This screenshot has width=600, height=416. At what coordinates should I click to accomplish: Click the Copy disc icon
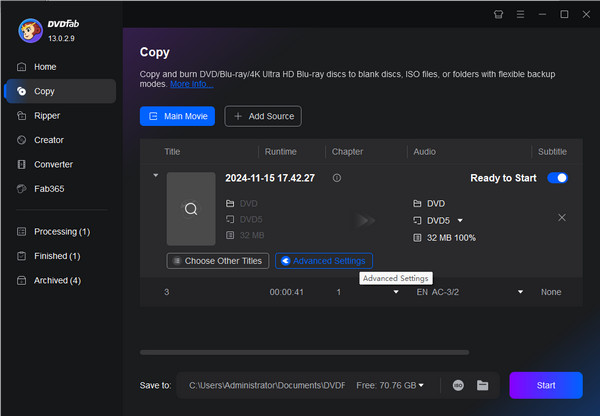pyautogui.click(x=22, y=91)
